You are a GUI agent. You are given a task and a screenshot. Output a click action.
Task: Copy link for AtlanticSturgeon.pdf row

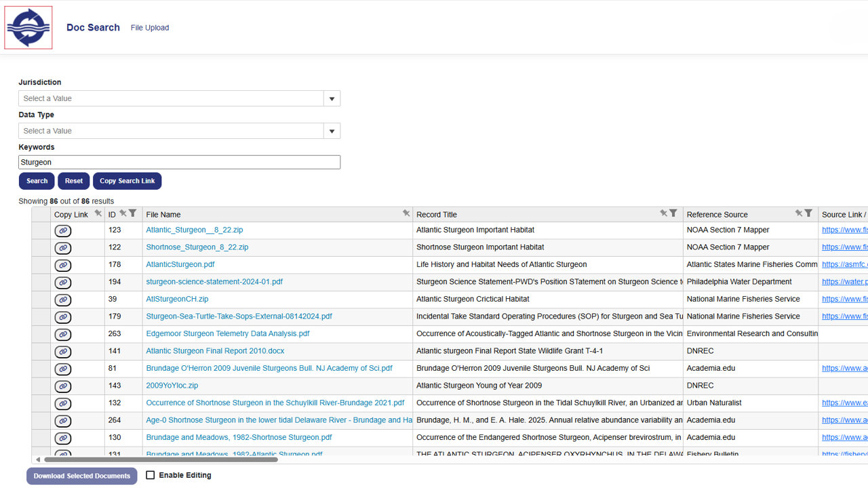click(x=62, y=265)
